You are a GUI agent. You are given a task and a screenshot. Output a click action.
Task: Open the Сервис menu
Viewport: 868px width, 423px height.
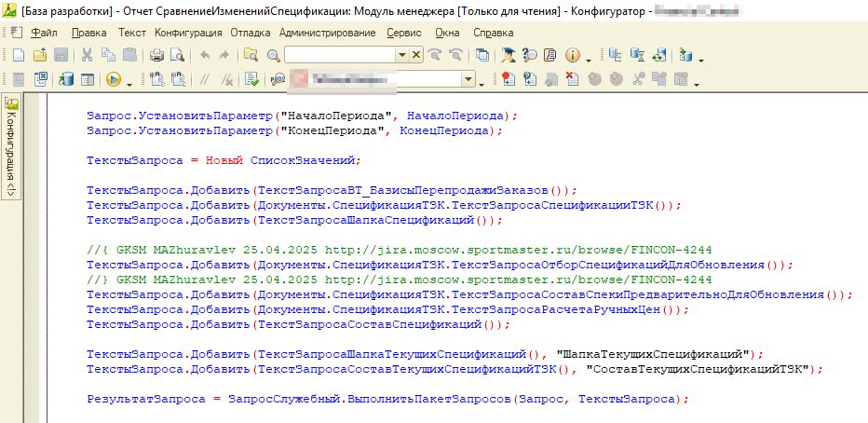404,33
